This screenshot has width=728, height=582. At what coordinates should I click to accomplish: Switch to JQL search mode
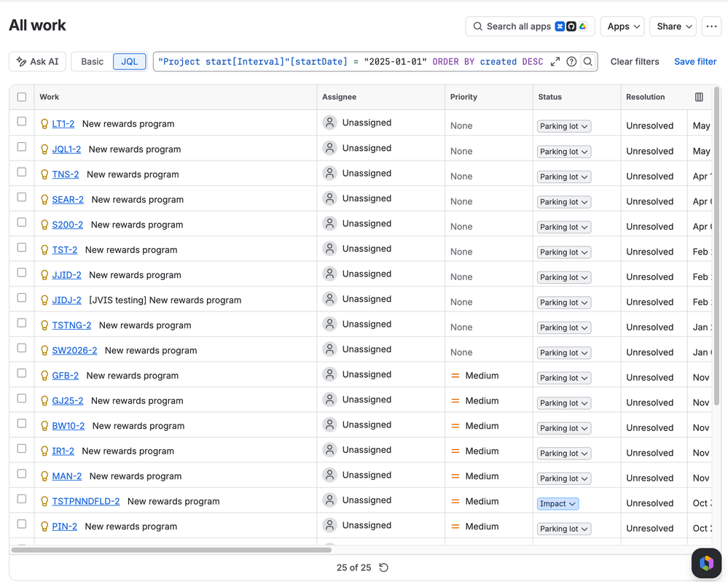point(130,61)
